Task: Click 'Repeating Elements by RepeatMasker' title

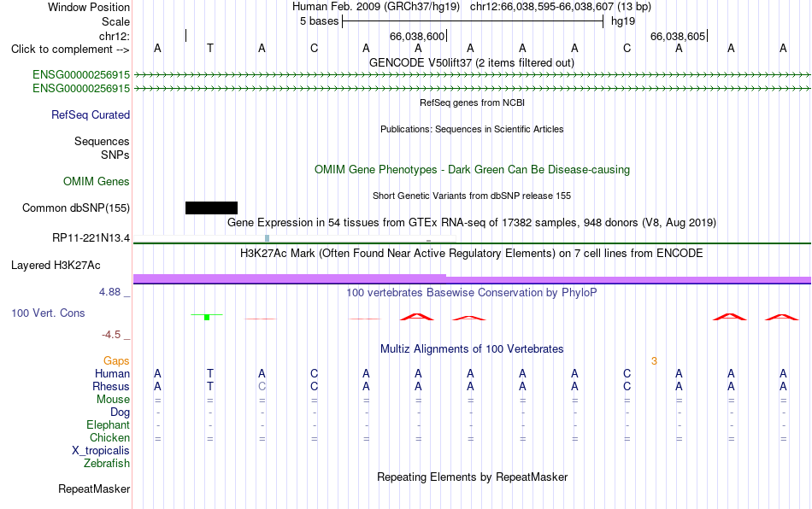Action: (472, 477)
